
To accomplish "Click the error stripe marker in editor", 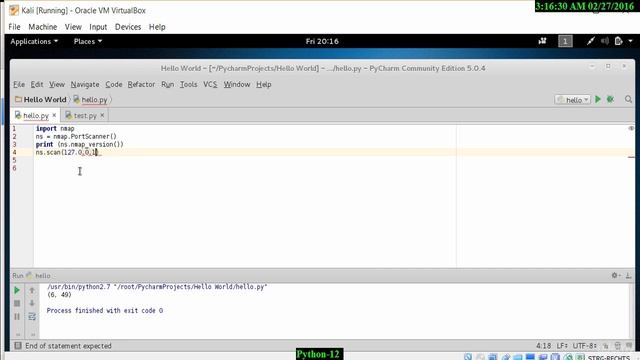I will coord(631,157).
